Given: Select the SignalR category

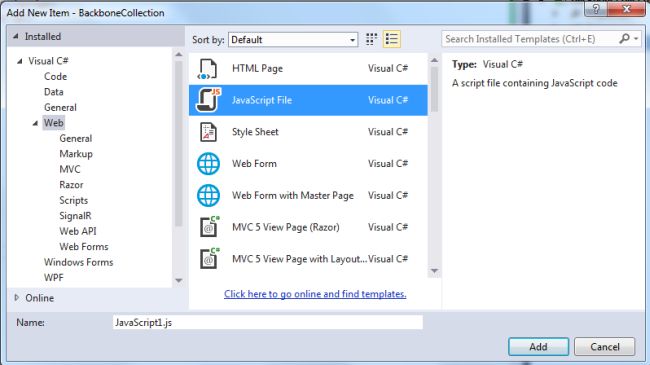Looking at the screenshot, I should click(75, 216).
